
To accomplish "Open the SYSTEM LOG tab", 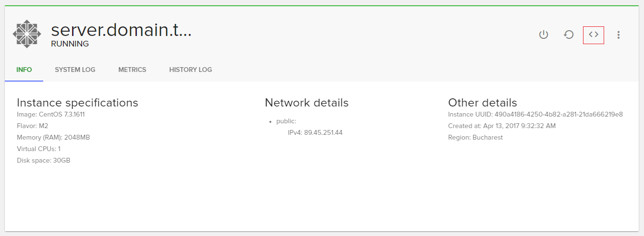I will 75,70.
